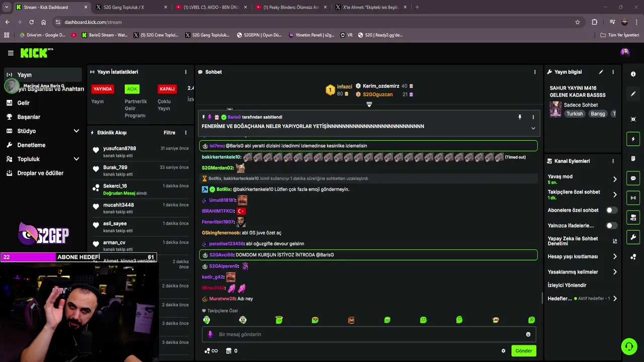The image size is (644, 362).
Task: Click username yusufcan8788 in activity feed
Action: point(119,149)
